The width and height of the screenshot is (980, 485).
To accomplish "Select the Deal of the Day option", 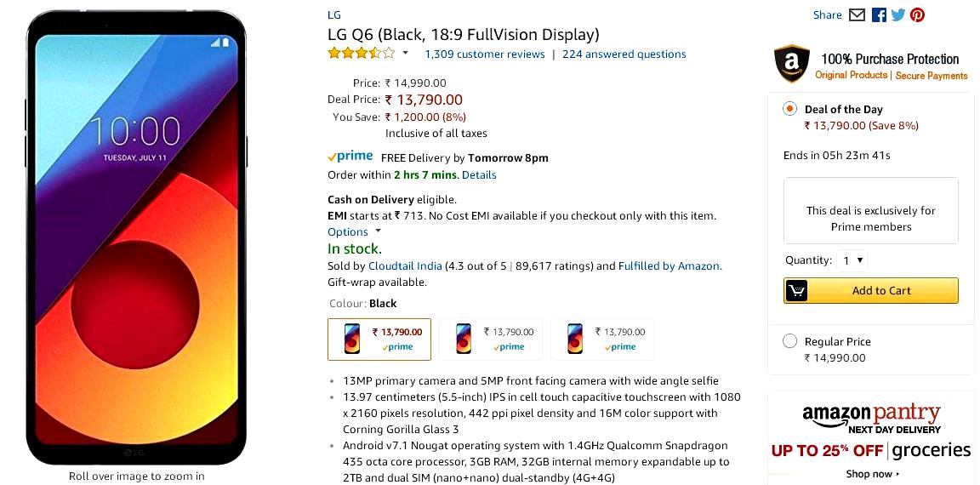I will pyautogui.click(x=790, y=109).
